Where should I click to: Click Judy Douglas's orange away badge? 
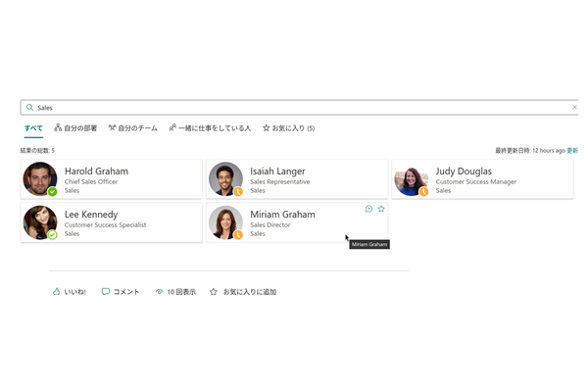click(x=423, y=192)
